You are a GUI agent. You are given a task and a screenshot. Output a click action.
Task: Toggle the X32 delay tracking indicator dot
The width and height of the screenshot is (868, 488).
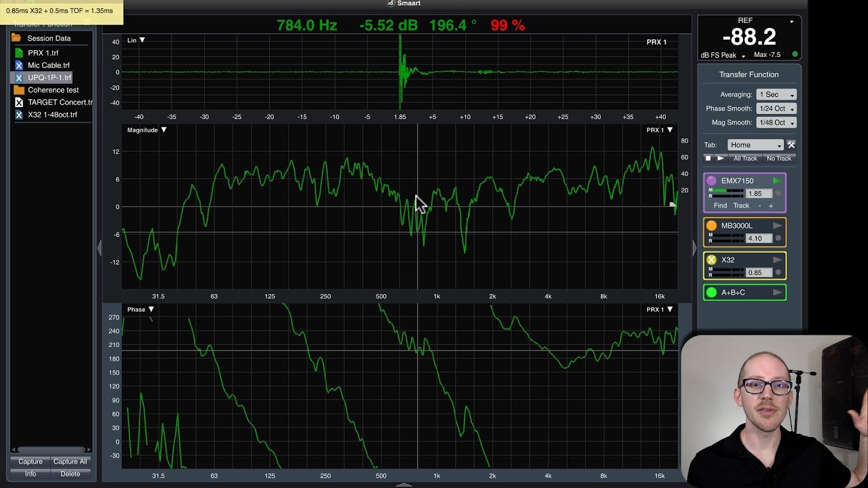pyautogui.click(x=778, y=272)
